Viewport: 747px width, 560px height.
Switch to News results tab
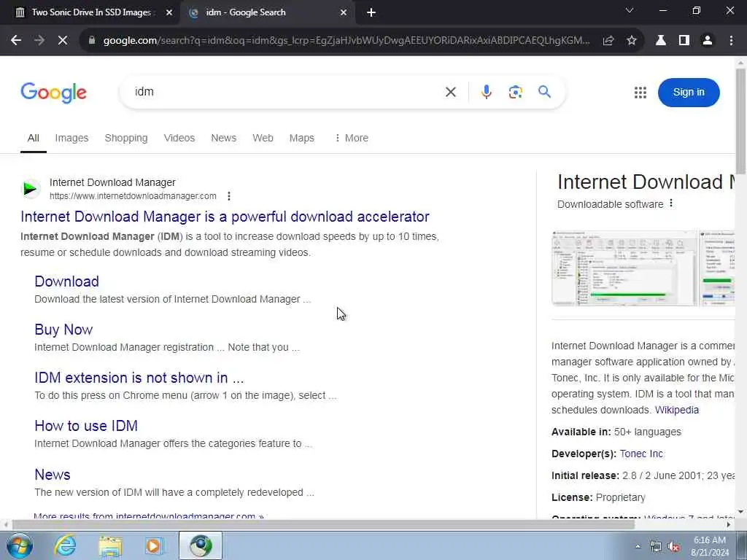click(x=223, y=138)
